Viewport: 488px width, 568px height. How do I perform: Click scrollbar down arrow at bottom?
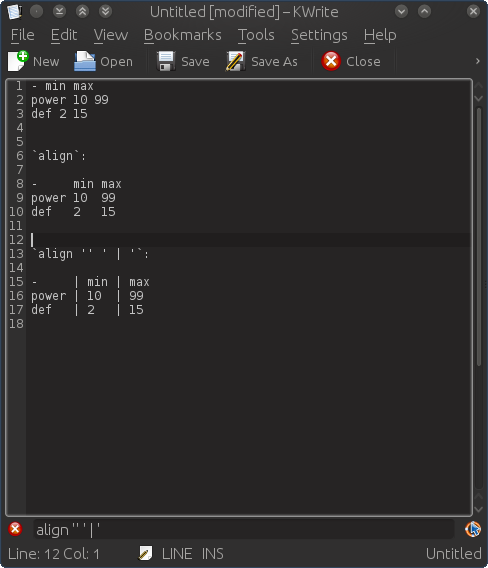pyautogui.click(x=479, y=509)
